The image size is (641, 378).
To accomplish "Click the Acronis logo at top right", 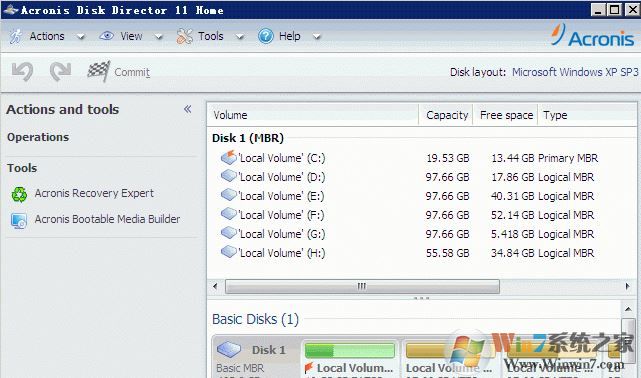I will pyautogui.click(x=592, y=36).
